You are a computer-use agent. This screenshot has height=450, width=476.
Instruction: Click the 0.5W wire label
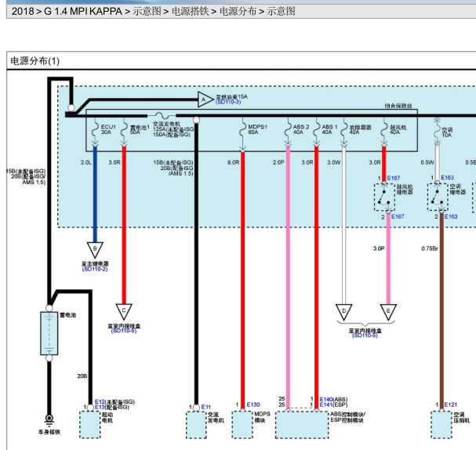(x=427, y=162)
